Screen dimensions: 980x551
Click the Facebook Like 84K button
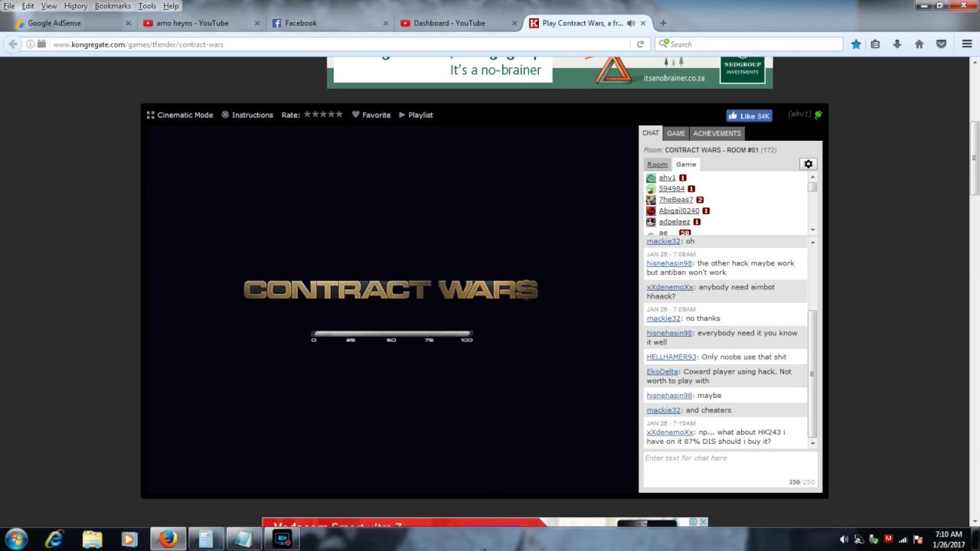coord(749,116)
